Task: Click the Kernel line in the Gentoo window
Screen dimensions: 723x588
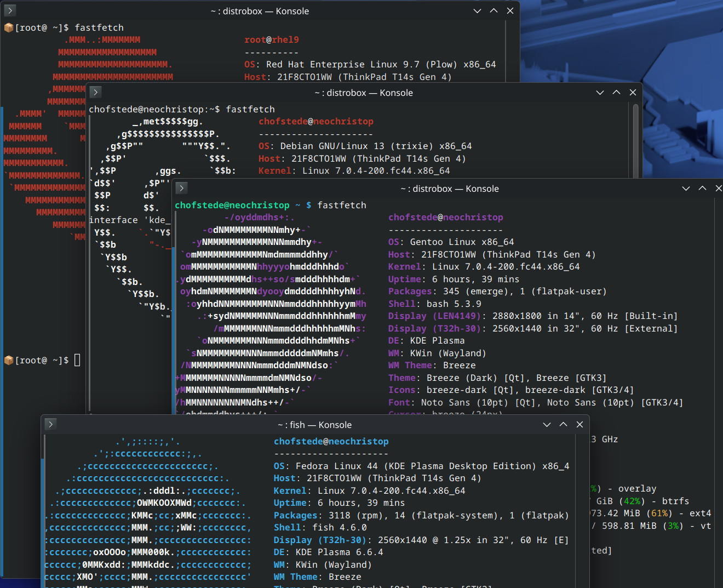Action: click(484, 266)
